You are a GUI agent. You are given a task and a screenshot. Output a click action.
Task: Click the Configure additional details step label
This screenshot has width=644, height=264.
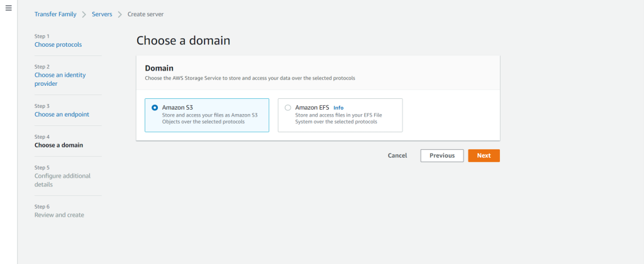(62, 180)
